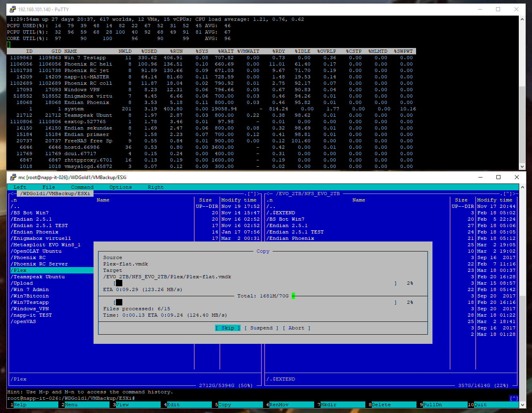
Task: Click the right panel [^] history marker
Action: (508, 194)
